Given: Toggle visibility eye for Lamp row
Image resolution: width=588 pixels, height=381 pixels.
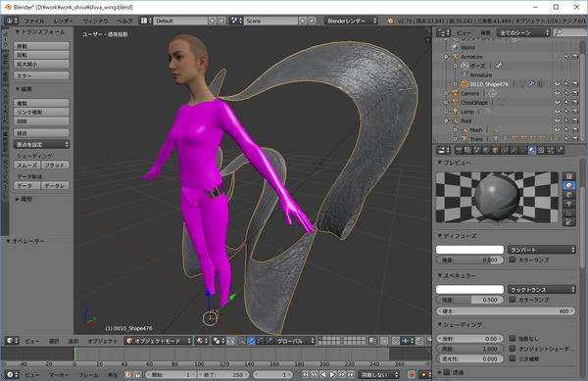Looking at the screenshot, I should point(558,112).
